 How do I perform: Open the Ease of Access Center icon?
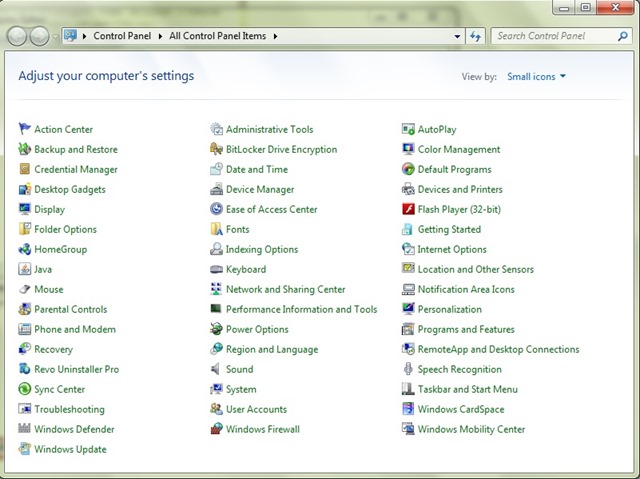tap(216, 209)
